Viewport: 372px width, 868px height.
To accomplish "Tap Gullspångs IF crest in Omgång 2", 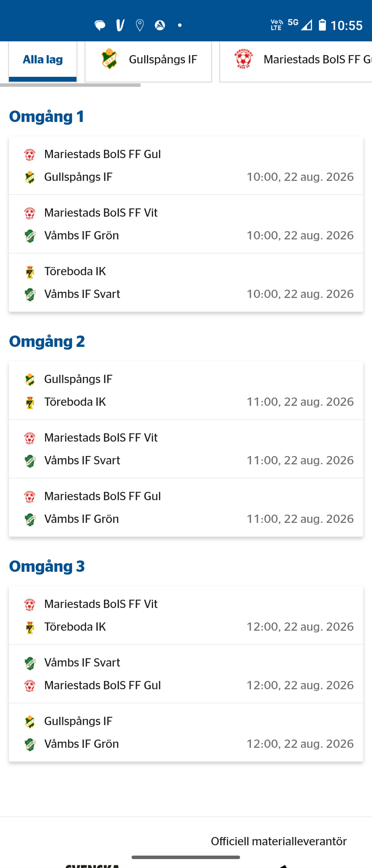I will [x=30, y=379].
